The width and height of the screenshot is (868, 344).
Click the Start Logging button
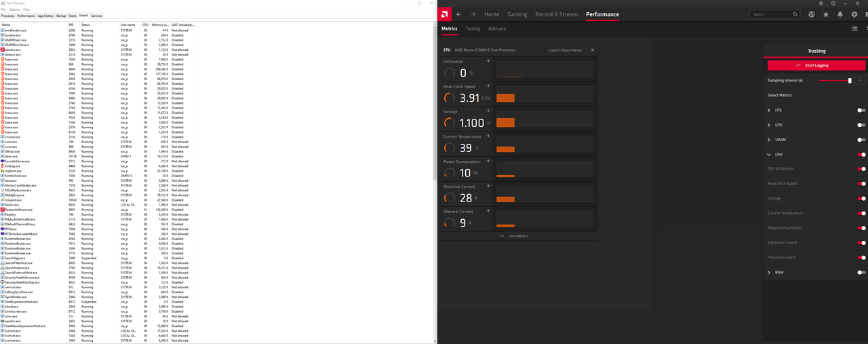tap(816, 65)
